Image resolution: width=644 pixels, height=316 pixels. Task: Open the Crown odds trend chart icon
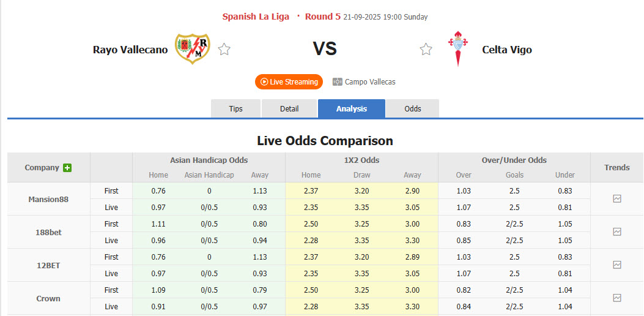pyautogui.click(x=617, y=298)
